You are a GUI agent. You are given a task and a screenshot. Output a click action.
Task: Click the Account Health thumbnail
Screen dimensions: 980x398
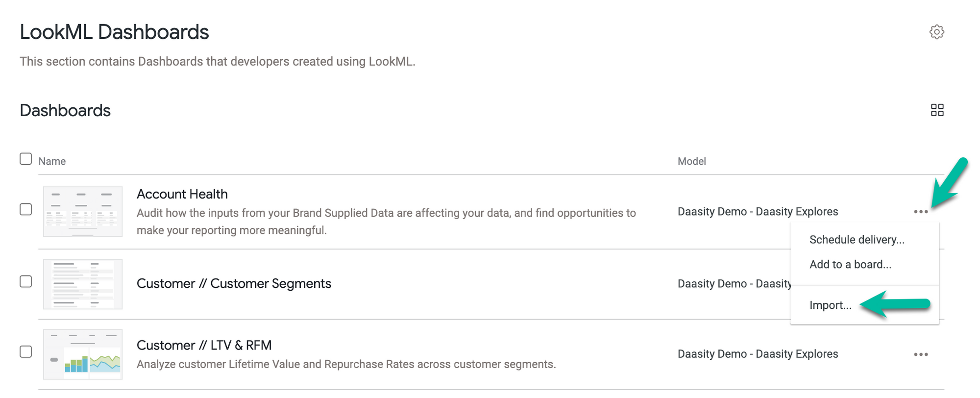(x=83, y=212)
